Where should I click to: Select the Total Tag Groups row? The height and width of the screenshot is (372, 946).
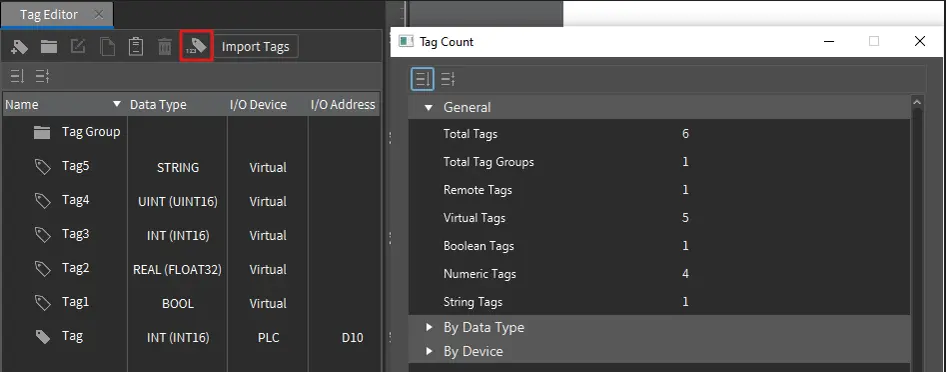[x=659, y=162]
